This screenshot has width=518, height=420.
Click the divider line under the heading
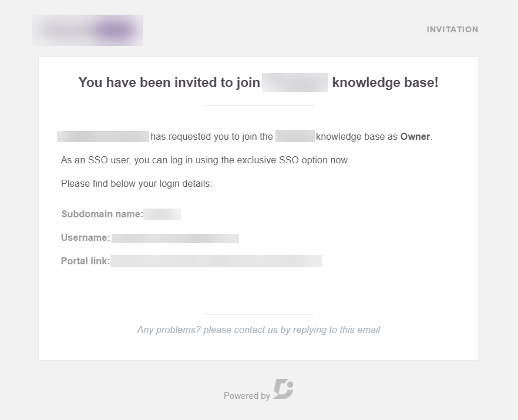(258, 106)
